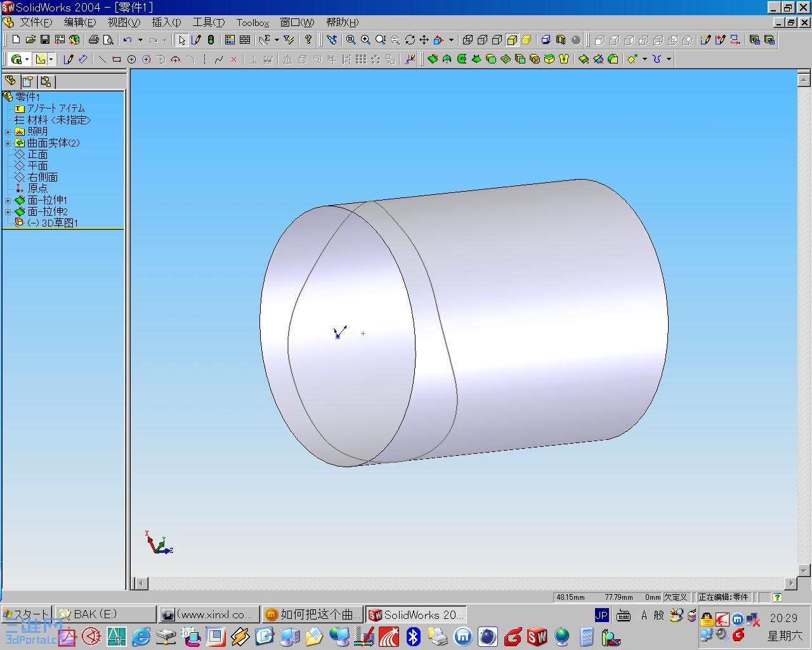Expand the 照明 tree node

coord(8,132)
